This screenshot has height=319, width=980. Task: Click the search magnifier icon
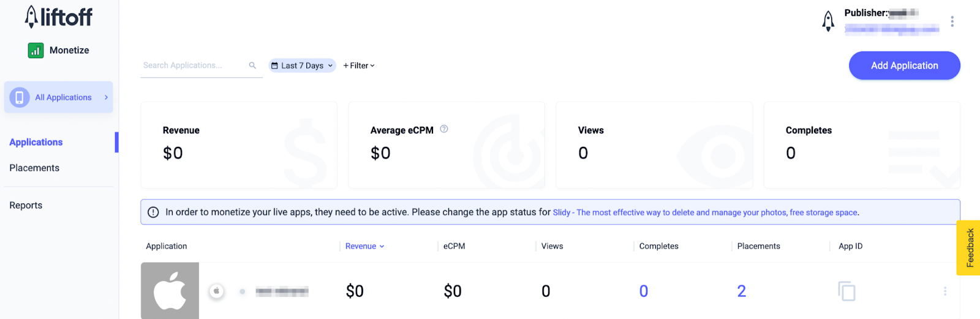pyautogui.click(x=252, y=66)
